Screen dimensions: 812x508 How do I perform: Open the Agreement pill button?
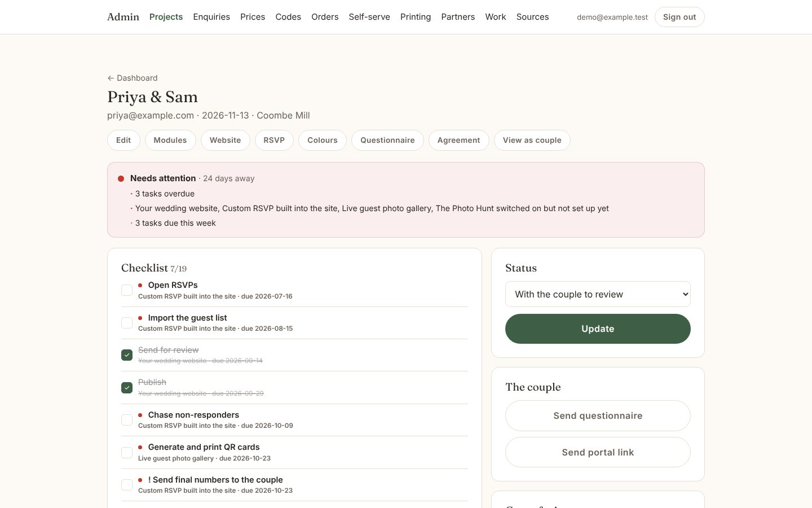click(x=459, y=140)
